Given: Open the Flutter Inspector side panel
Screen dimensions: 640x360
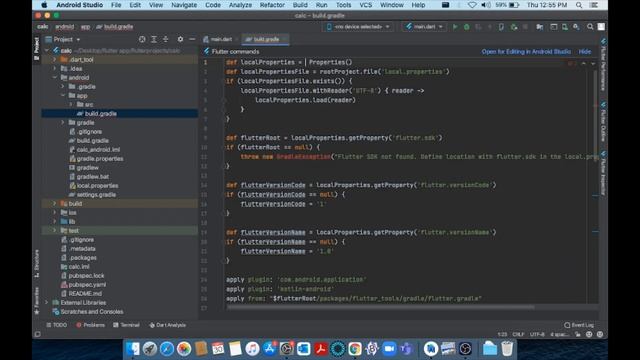Looking at the screenshot, I should point(603,173).
